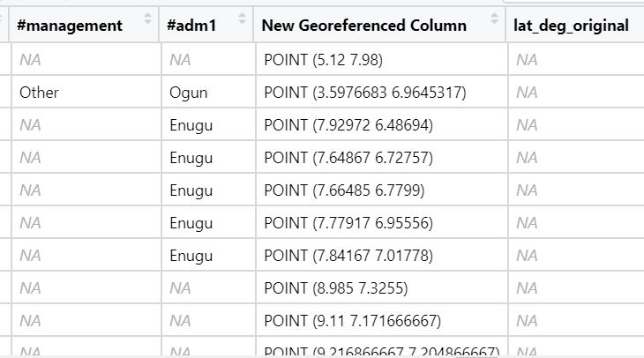Image resolution: width=644 pixels, height=358 pixels.
Task: Select the "Other" cell under #management
Action: [x=39, y=93]
